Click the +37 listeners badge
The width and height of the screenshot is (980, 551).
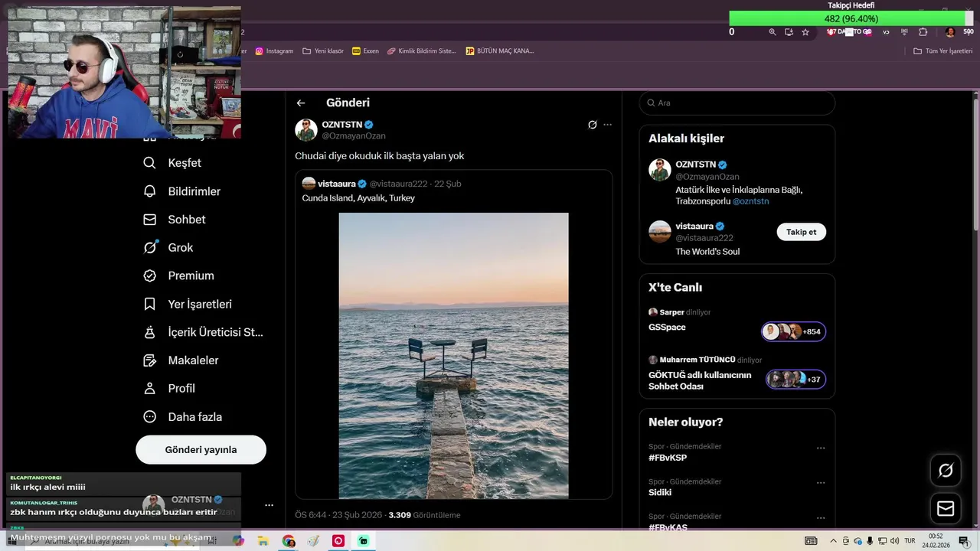796,380
